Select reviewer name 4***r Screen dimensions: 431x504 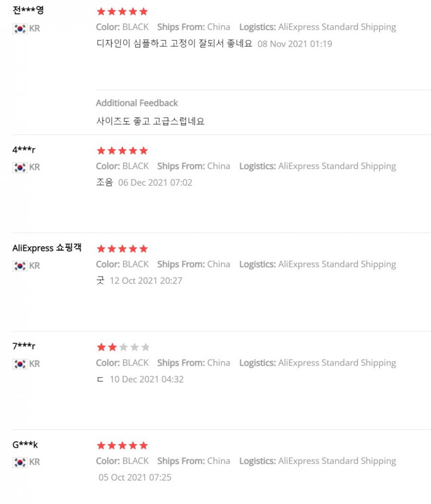click(x=24, y=150)
